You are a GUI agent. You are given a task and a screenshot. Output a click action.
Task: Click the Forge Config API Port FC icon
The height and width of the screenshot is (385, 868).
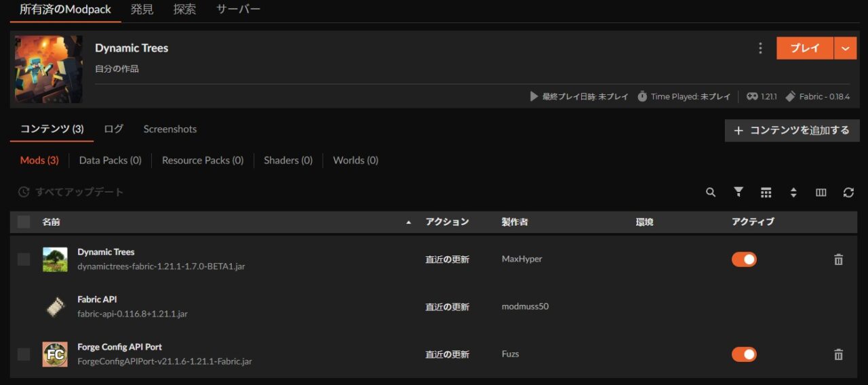point(55,354)
